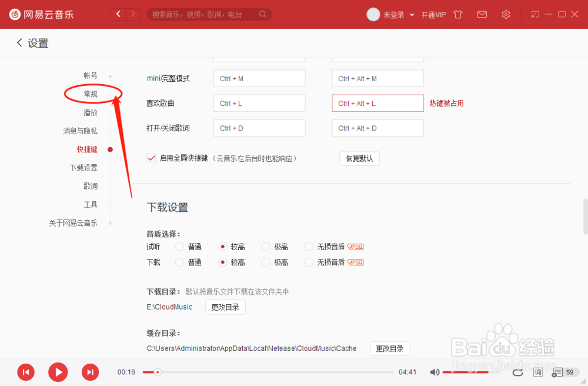This screenshot has width=588, height=386.
Task: Click the E:\CloudMusic path text
Action: [x=169, y=307]
